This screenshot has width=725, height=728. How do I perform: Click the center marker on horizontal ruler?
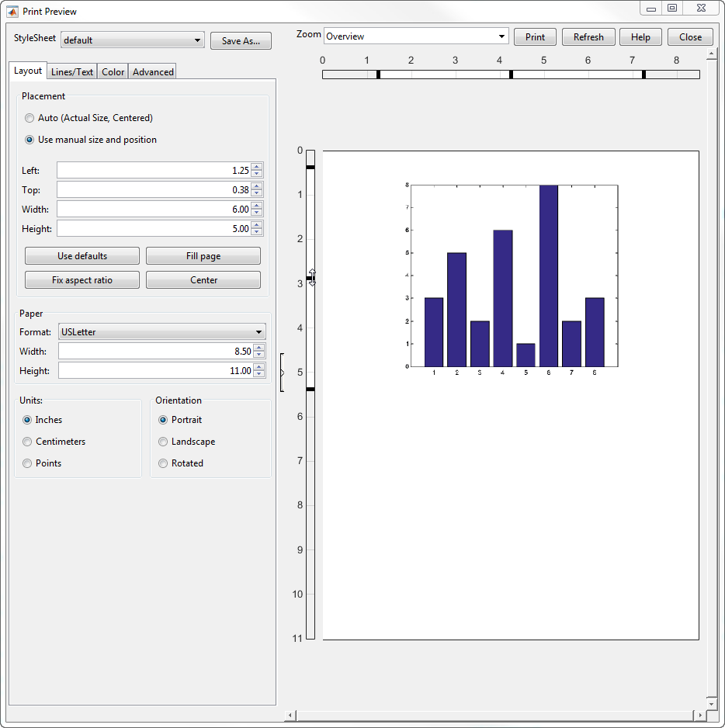pyautogui.click(x=512, y=75)
